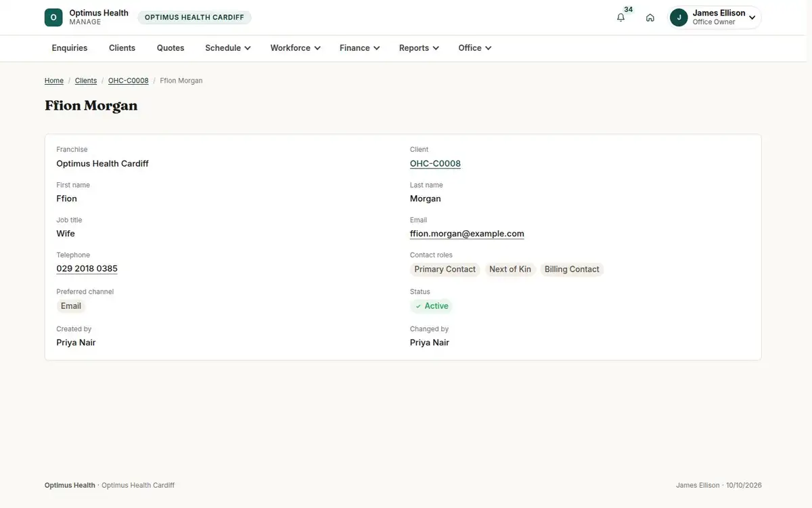Screen dimensions: 812x508
Task: Select the Job title value Wife
Action: pos(66,234)
